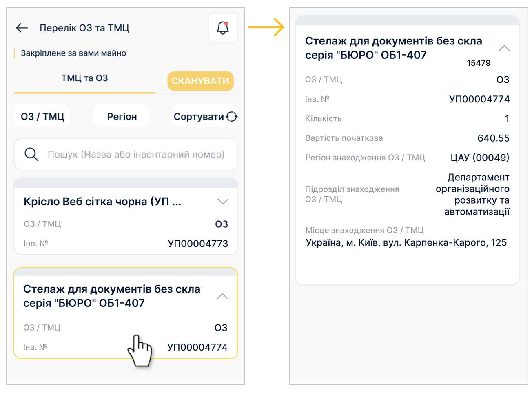The width and height of the screenshot is (532, 393).
Task: Click the Стелаж title in details card
Action: (x=394, y=48)
